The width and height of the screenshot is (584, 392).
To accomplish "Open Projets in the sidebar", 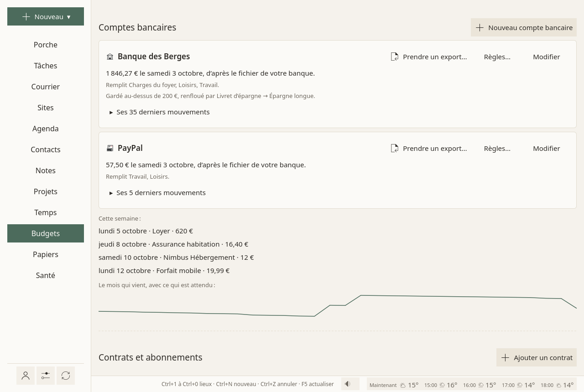I will pos(46,191).
